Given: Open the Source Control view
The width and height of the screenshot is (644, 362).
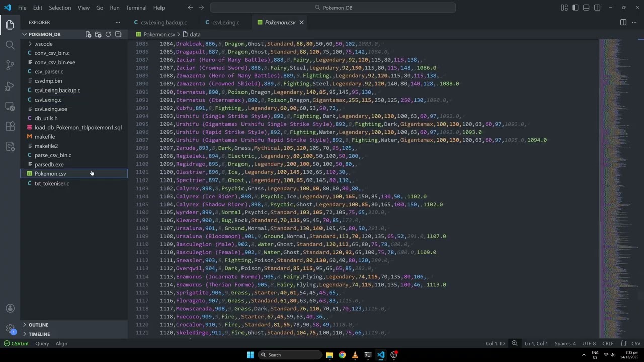Looking at the screenshot, I should pos(10,65).
